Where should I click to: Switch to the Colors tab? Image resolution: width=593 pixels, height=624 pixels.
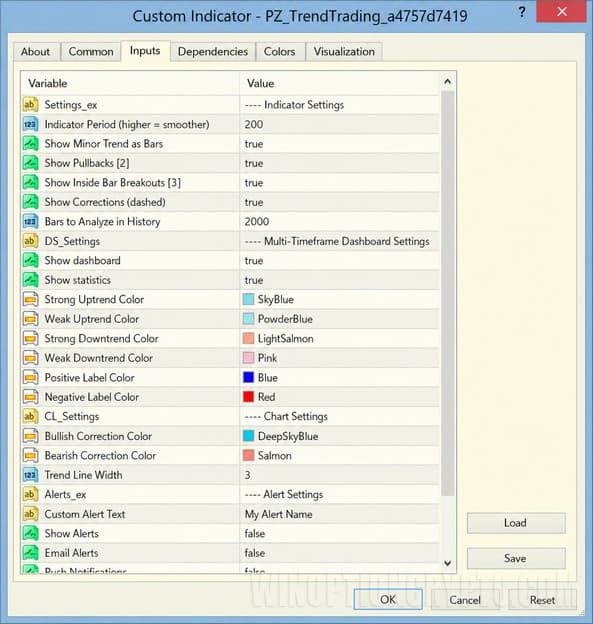[280, 52]
